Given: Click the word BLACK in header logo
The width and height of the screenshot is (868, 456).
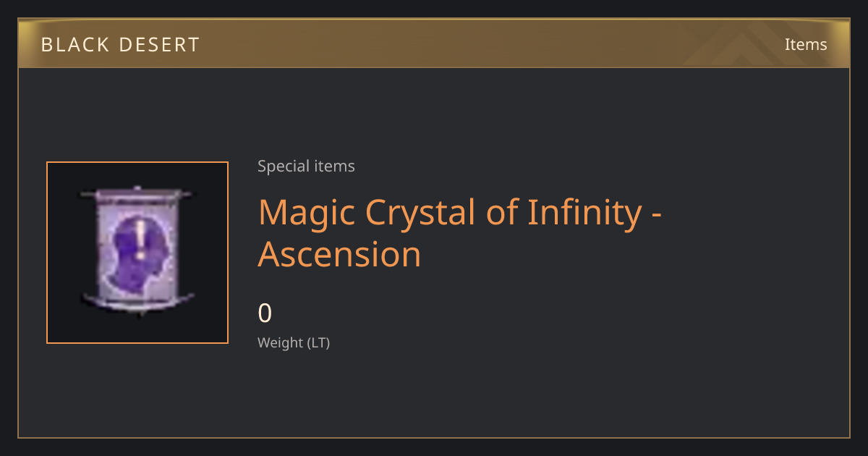Looking at the screenshot, I should point(74,45).
